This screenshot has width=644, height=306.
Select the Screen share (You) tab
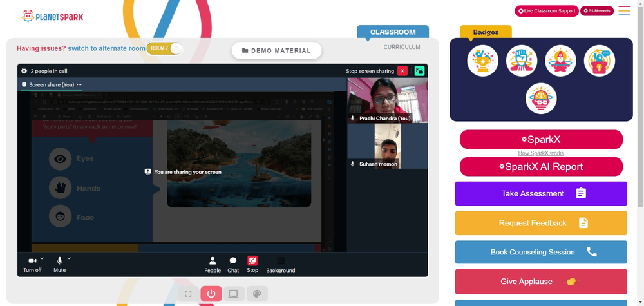point(52,84)
